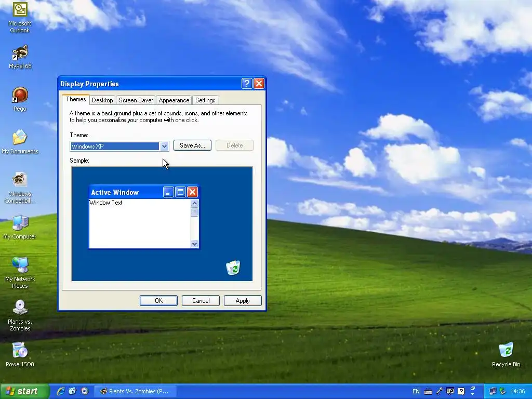The image size is (532, 399).
Task: Open the language bar tools icon
Action: pos(450,392)
